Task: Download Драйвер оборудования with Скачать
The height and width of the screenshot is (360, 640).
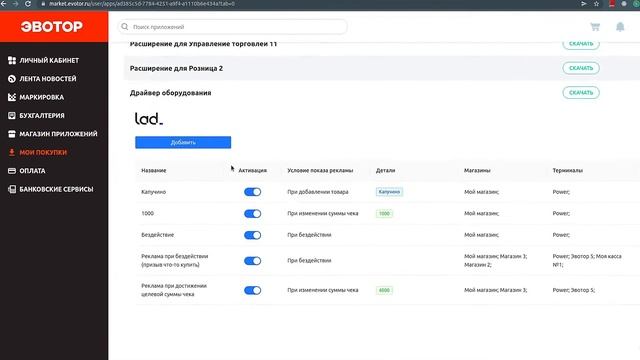Action: (x=581, y=93)
